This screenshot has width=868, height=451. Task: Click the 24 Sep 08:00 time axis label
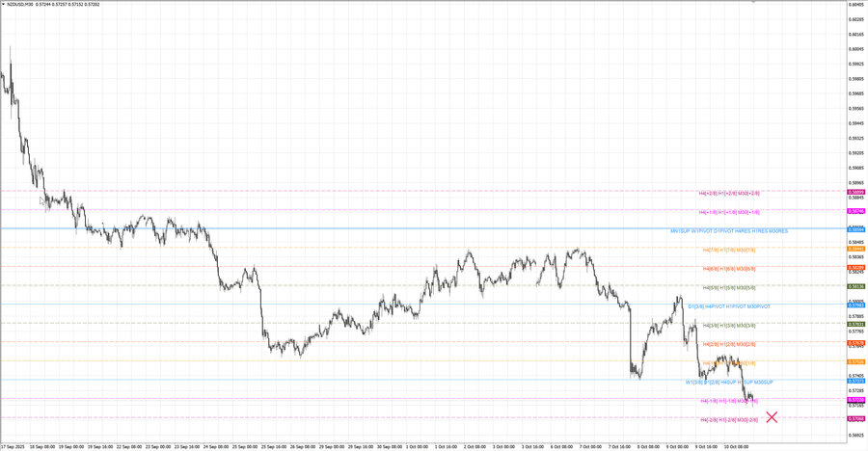tap(216, 446)
